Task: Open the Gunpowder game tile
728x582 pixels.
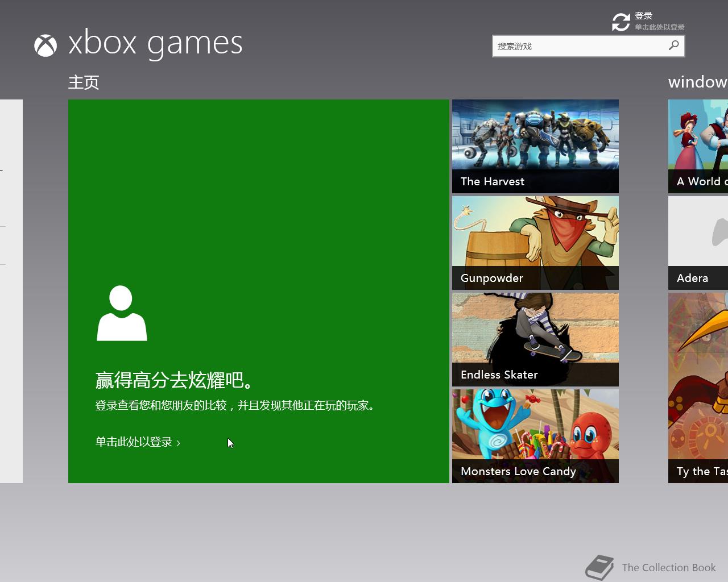Action: click(x=535, y=243)
